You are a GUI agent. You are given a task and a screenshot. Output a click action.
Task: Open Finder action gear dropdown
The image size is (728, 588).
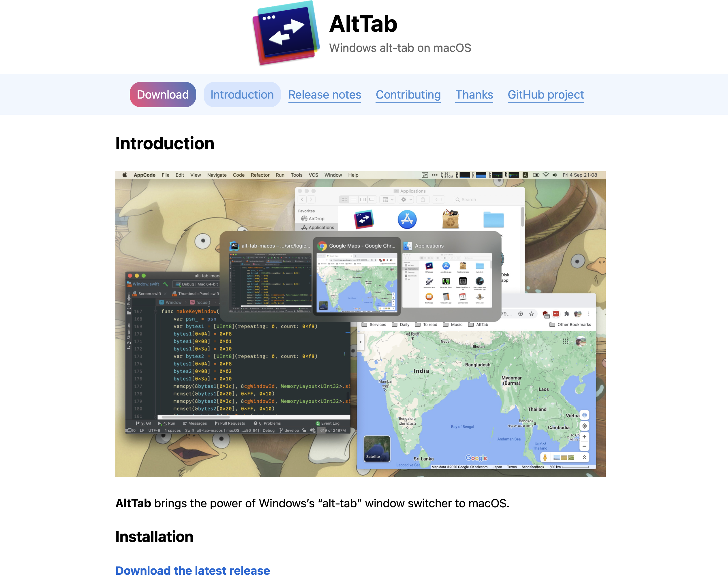[x=406, y=199]
